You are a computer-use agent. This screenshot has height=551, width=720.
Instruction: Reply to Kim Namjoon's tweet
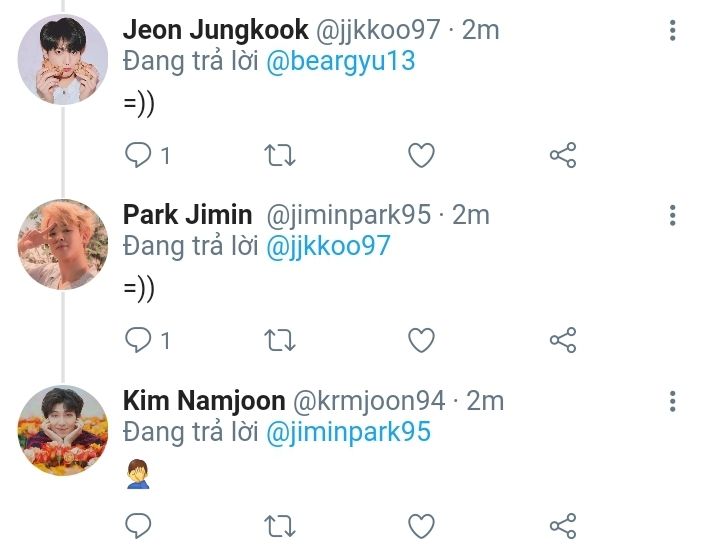(137, 525)
